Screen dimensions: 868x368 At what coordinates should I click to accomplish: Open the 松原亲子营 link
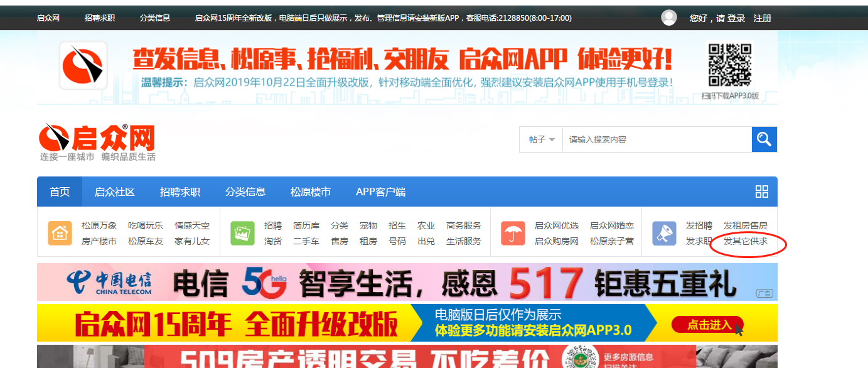pos(612,241)
